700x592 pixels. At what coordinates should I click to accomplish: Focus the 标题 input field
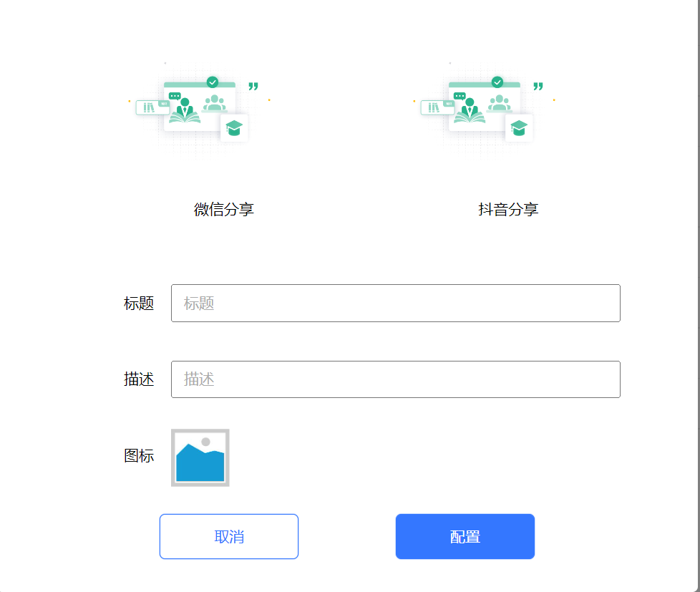click(396, 303)
